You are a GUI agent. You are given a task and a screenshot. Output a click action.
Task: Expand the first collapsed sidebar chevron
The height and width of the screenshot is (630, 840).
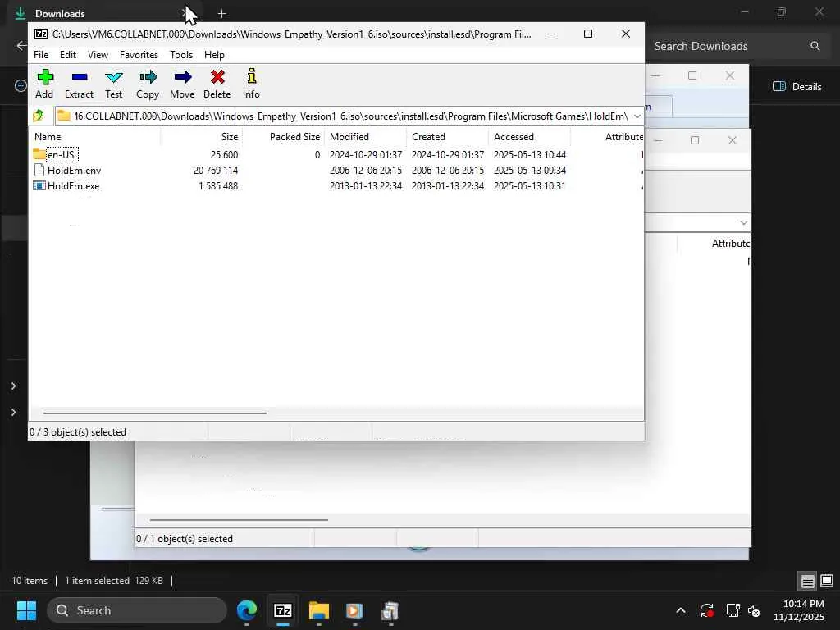(x=13, y=386)
